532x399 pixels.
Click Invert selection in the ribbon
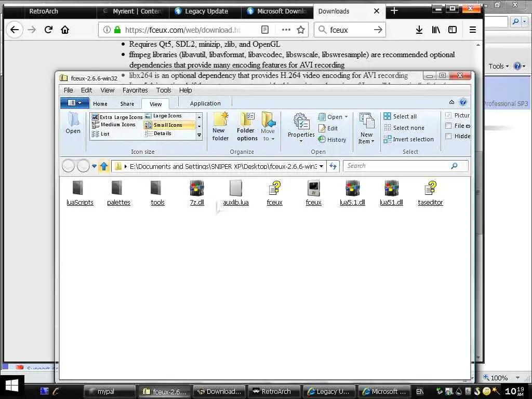pyautogui.click(x=408, y=139)
